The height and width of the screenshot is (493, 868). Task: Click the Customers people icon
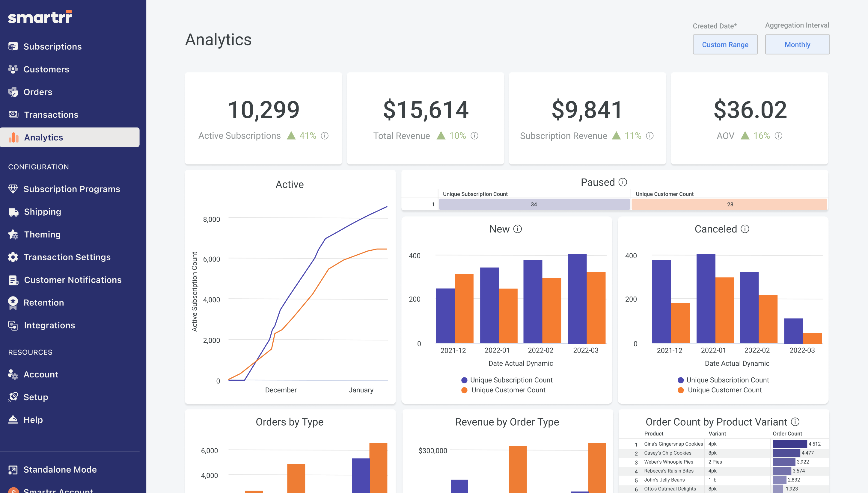(13, 69)
